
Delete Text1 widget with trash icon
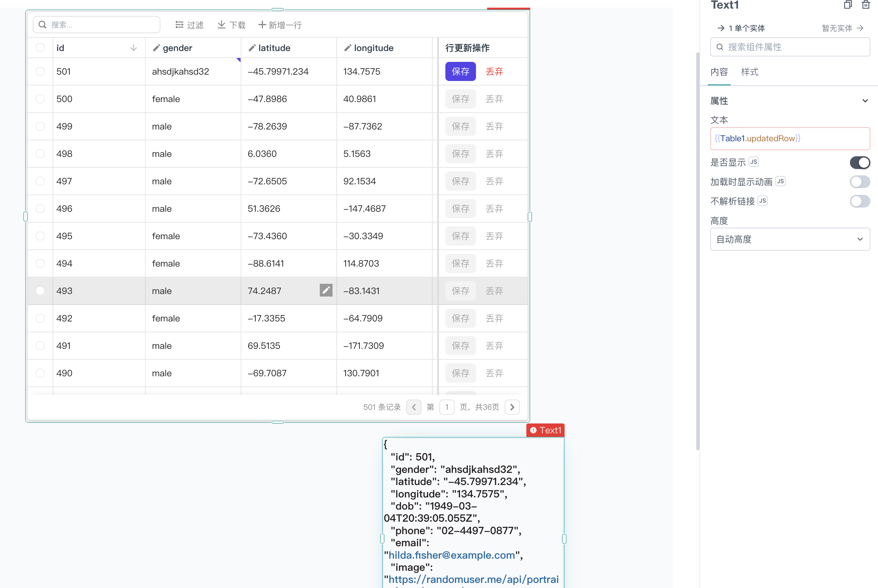(x=866, y=5)
